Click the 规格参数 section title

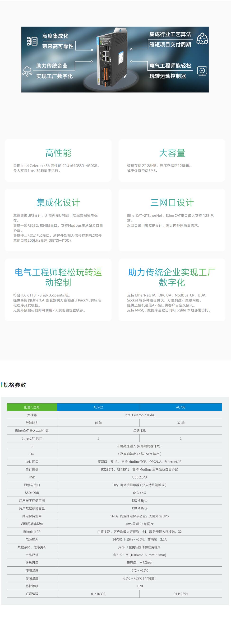pos(15,385)
